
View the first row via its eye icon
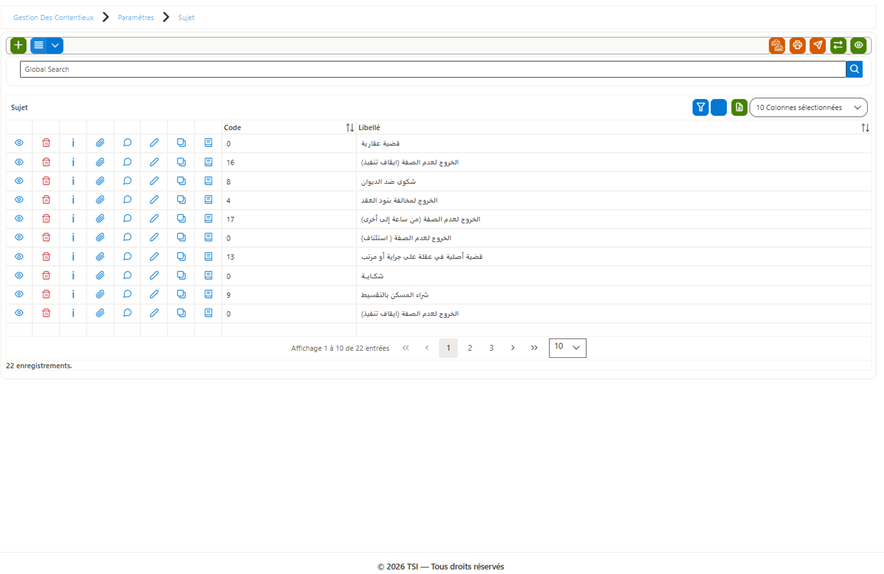(x=19, y=143)
